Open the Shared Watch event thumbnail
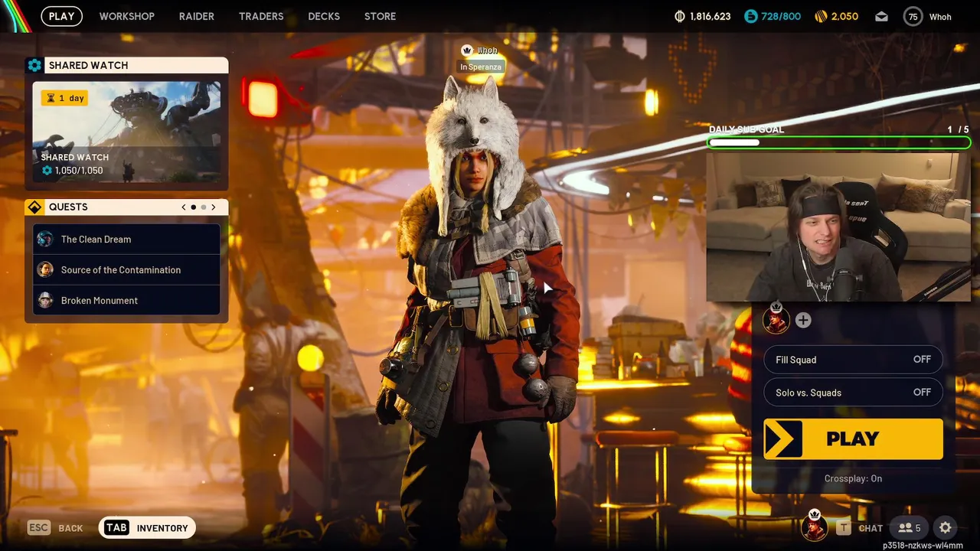Image resolution: width=980 pixels, height=551 pixels. point(126,132)
